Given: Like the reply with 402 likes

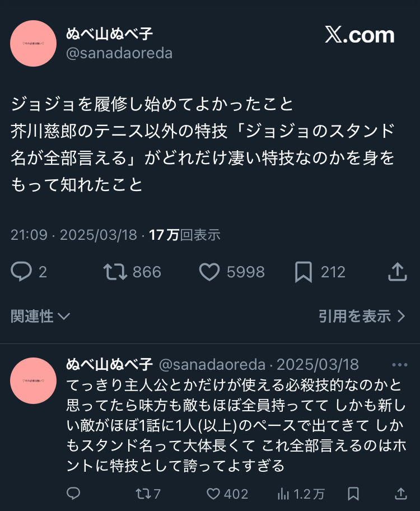Looking at the screenshot, I should [213, 494].
